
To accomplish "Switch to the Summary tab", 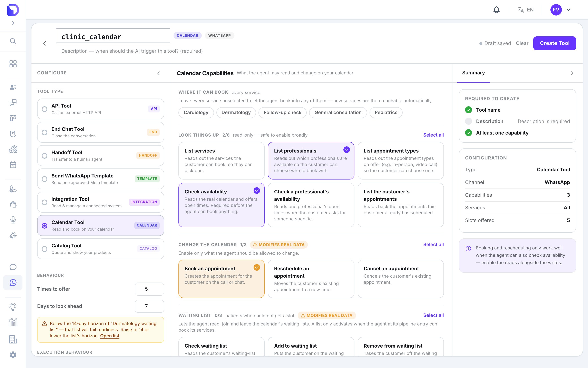I will click(x=473, y=73).
